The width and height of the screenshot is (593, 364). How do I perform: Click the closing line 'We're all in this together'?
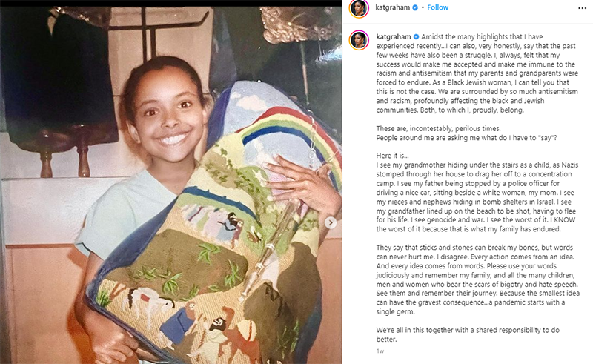[x=468, y=334]
